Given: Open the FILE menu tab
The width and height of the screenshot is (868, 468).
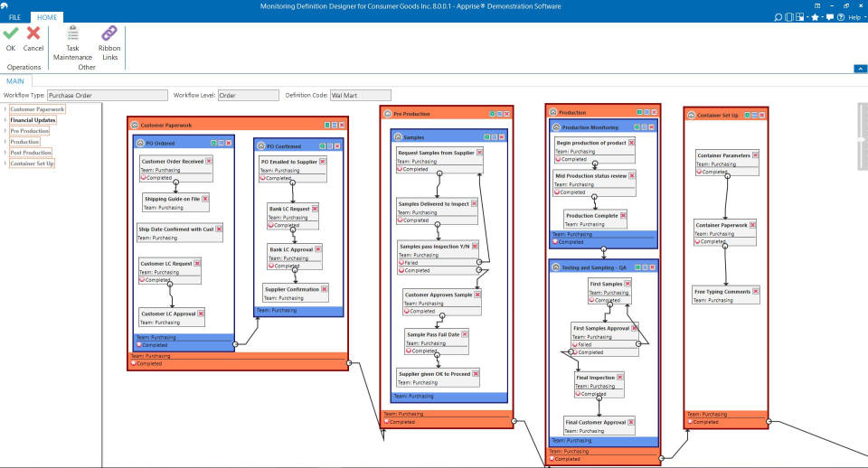Looking at the screenshot, I should pyautogui.click(x=14, y=17).
